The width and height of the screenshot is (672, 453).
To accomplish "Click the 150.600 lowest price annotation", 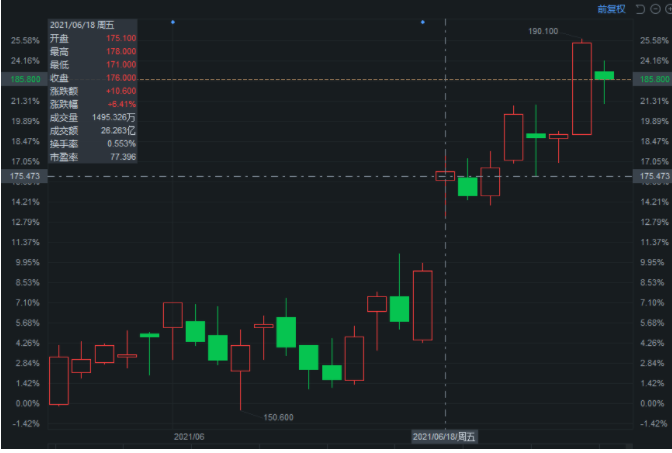I will point(277,416).
